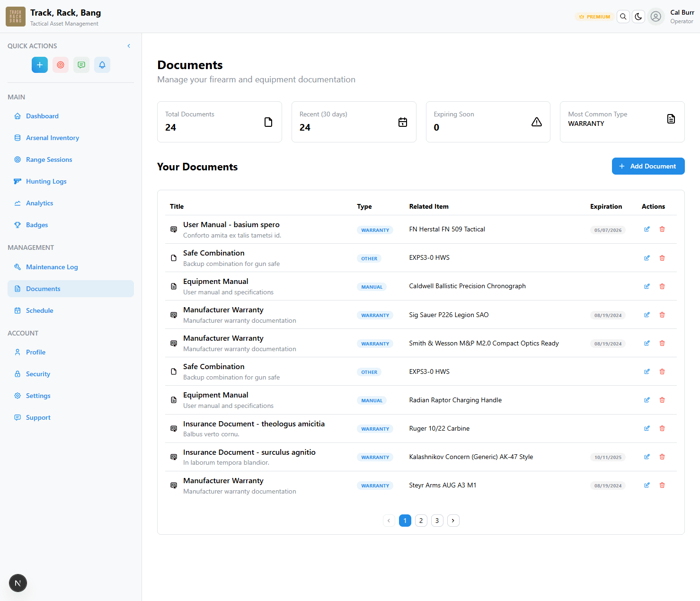Viewport: 700px width, 601px height.
Task: Click the Total Documents card
Action: (x=220, y=122)
